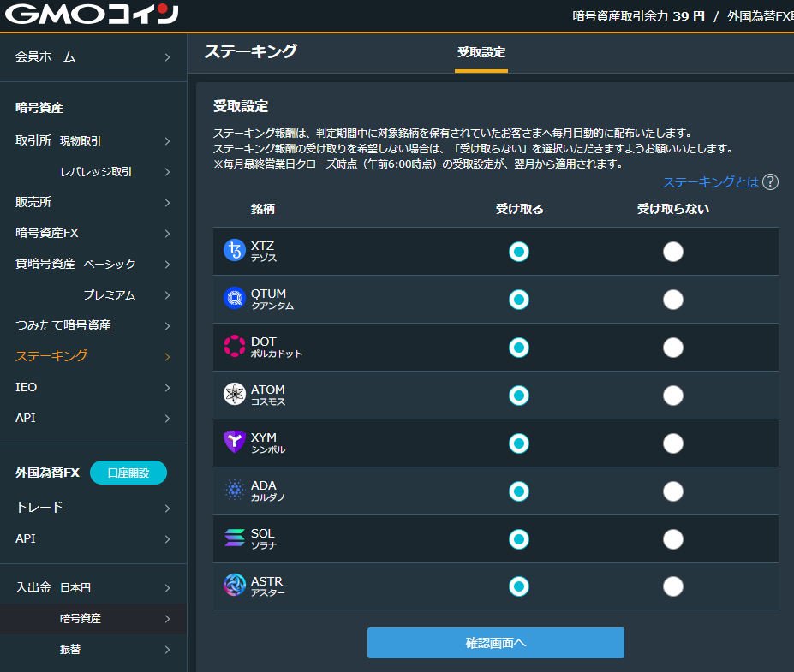Screen dimensions: 794x672
Task: Open API item under 外国為替FX
Action: click(93, 538)
